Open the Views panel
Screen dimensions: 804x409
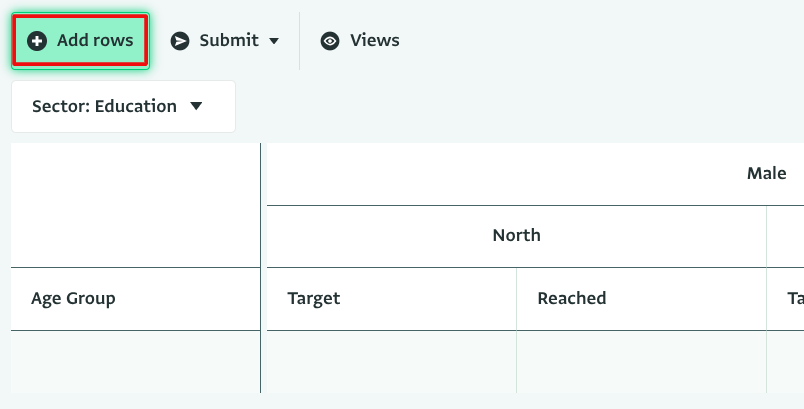[360, 41]
